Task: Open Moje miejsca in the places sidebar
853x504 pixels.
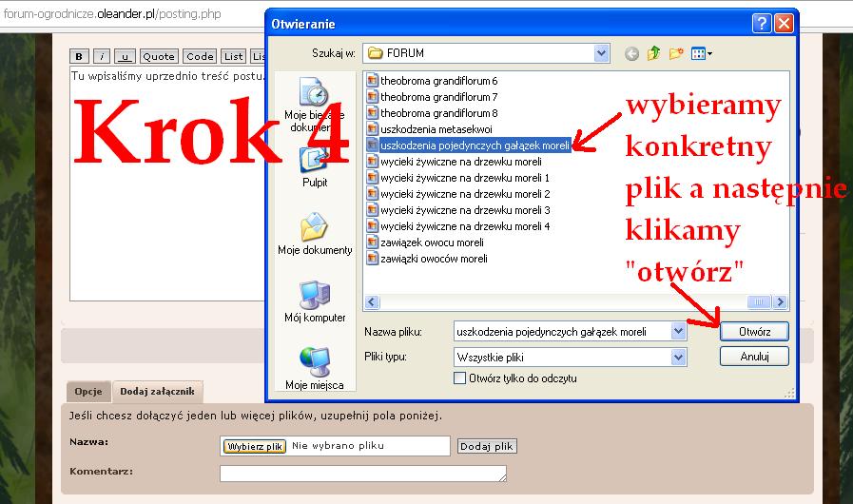Action: point(314,368)
